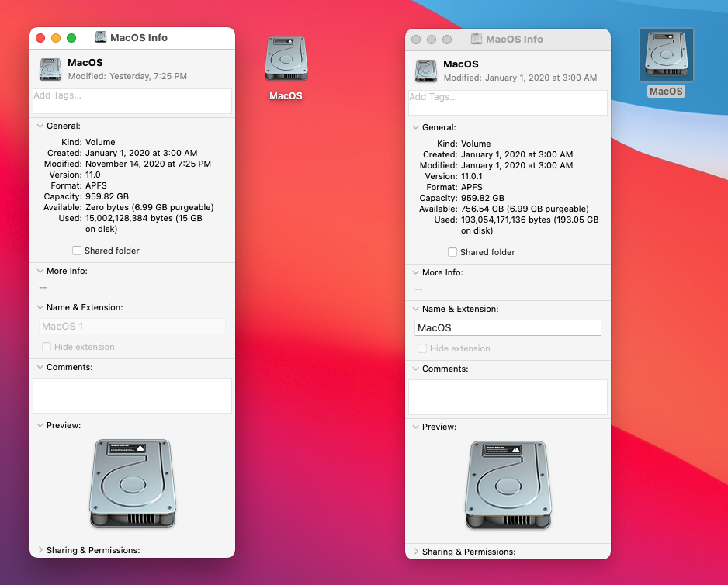The image size is (728, 585).
Task: Click 'Zero bytes (6.99 GB purgeable)' text
Action: tap(150, 207)
